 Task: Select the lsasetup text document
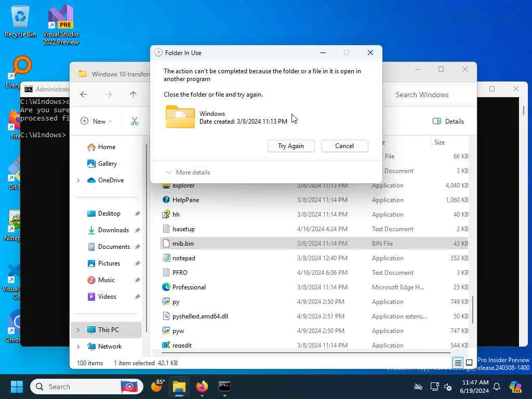click(183, 229)
